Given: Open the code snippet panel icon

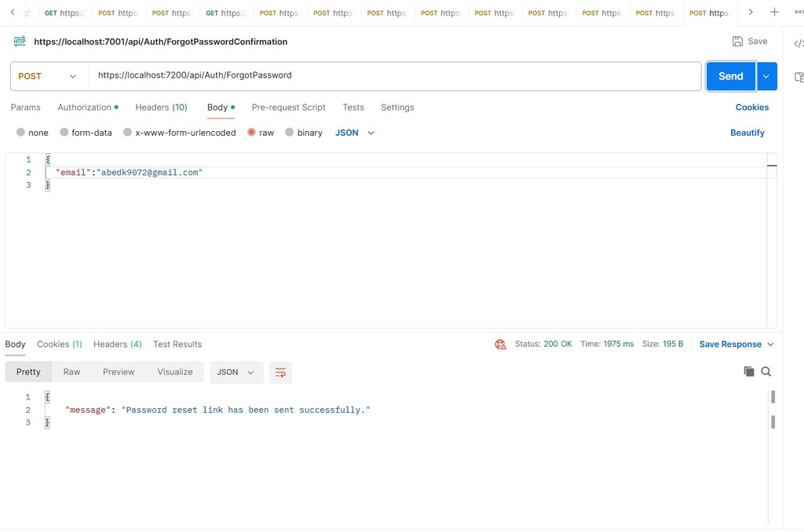Looking at the screenshot, I should [x=799, y=44].
